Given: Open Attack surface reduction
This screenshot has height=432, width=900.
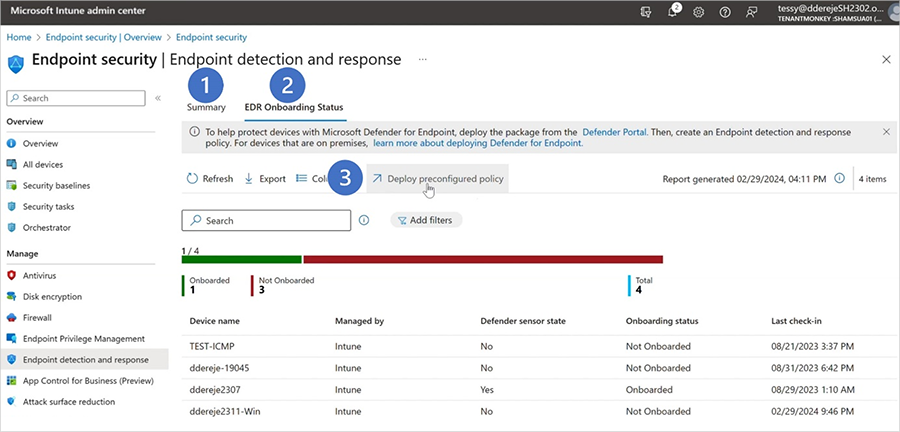Looking at the screenshot, I should [x=69, y=402].
